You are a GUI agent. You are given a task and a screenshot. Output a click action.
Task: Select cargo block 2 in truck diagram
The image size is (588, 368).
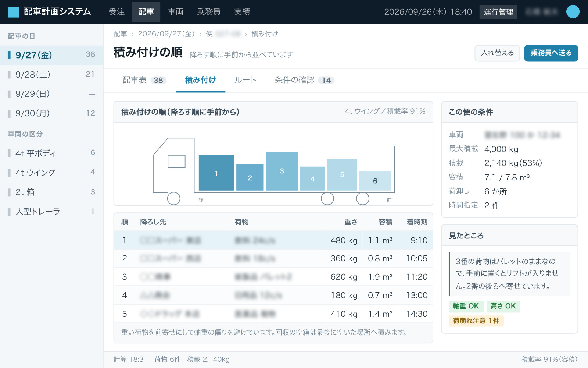[250, 177]
